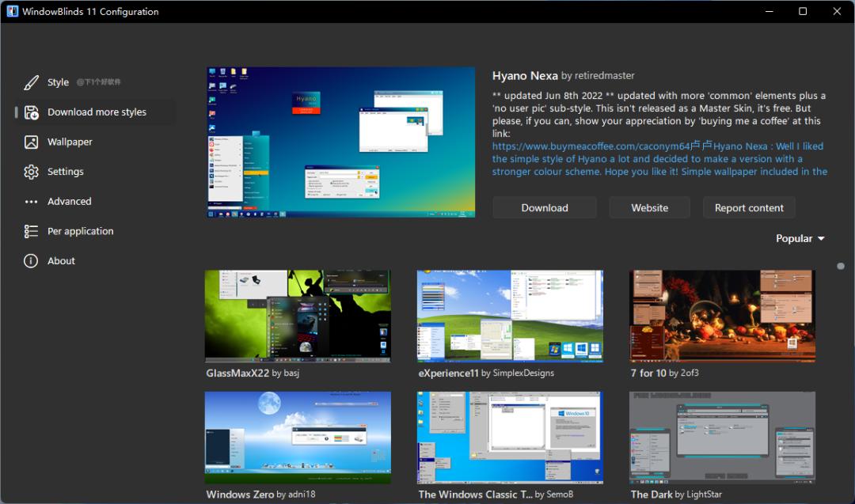Open the Hyano Nexa preview image
855x504 pixels.
340,142
